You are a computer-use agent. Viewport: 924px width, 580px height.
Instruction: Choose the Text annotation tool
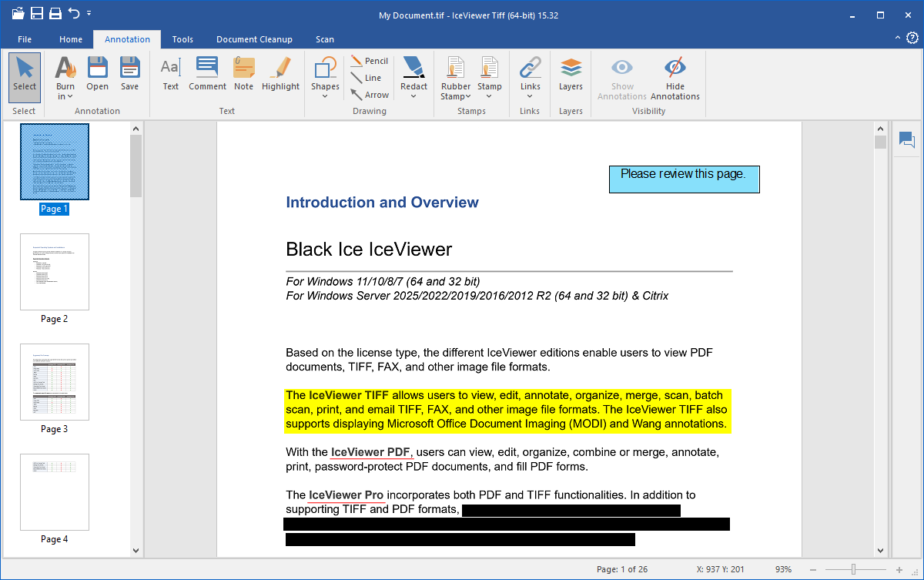(171, 74)
